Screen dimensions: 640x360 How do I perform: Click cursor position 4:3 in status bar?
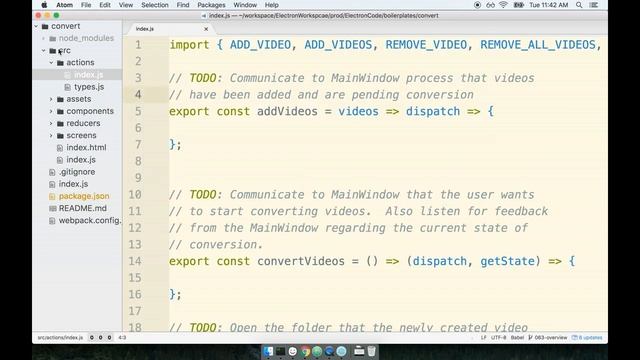coord(122,338)
